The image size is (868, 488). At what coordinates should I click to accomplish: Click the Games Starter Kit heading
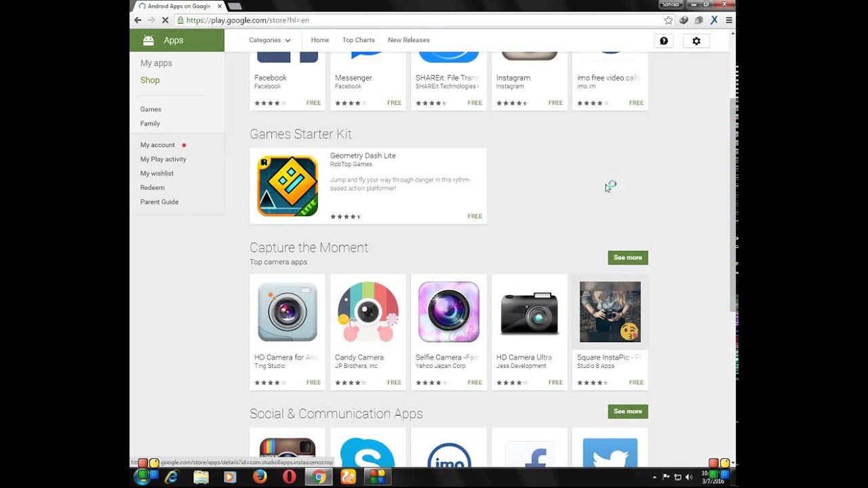[300, 134]
